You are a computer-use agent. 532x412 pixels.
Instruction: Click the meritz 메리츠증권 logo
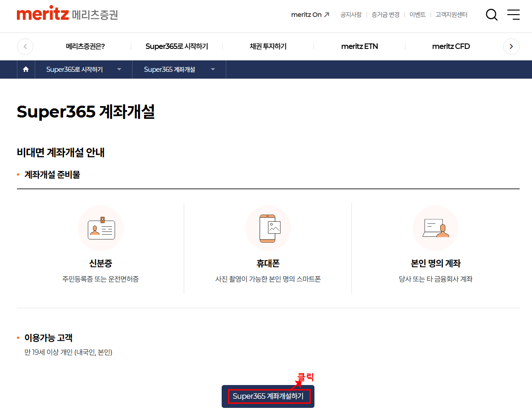67,14
